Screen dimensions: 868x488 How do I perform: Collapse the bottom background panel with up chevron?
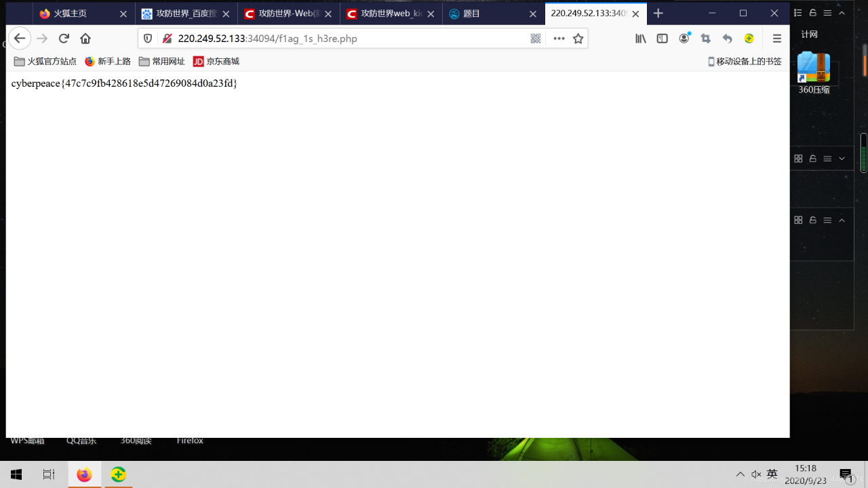[x=842, y=220]
